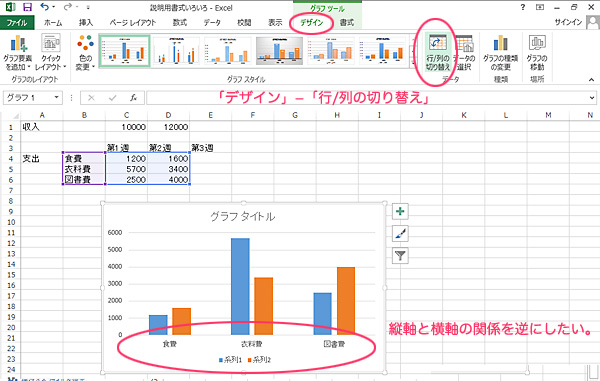Click Move Chart (グラフの移動) icon
The height and width of the screenshot is (381, 600).
pos(537,52)
